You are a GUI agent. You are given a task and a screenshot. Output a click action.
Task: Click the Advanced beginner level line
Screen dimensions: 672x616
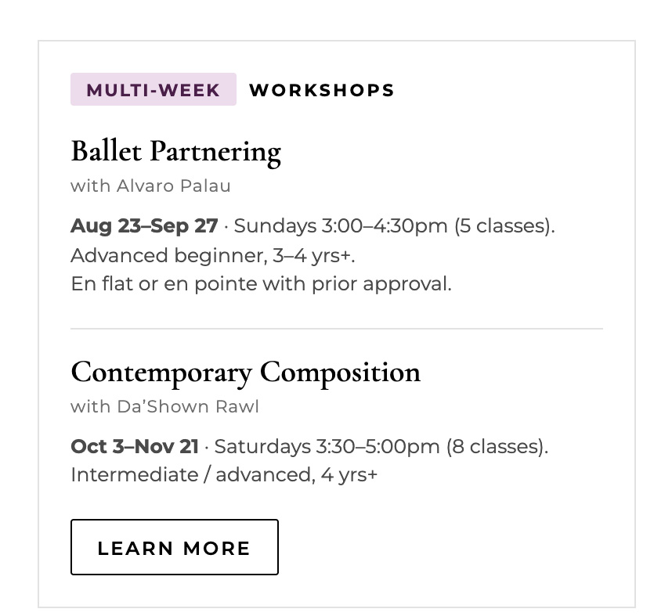click(213, 256)
